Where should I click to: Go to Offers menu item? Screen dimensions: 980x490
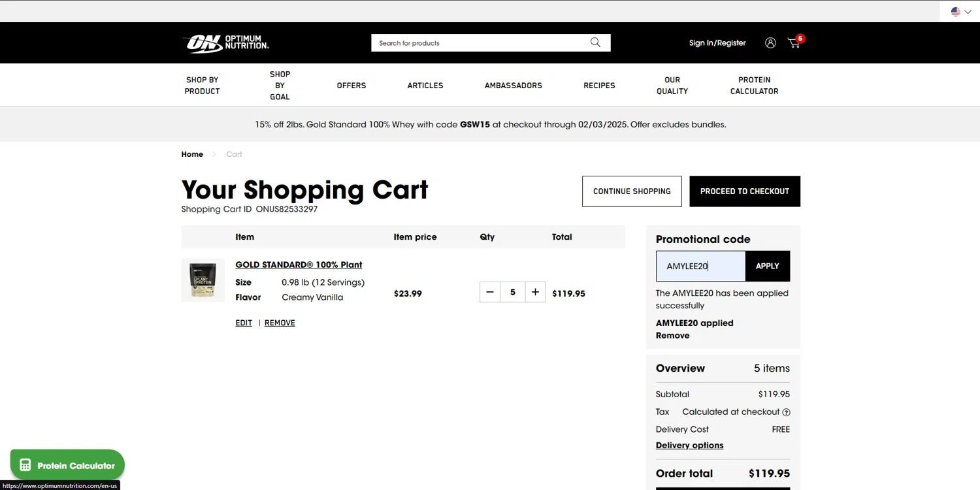(x=351, y=86)
